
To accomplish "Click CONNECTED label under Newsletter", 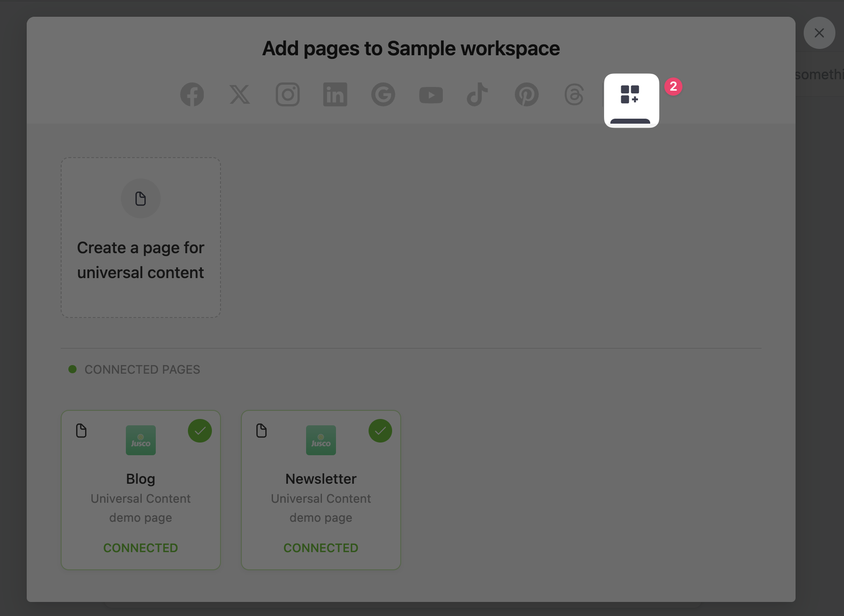I will pyautogui.click(x=321, y=548).
